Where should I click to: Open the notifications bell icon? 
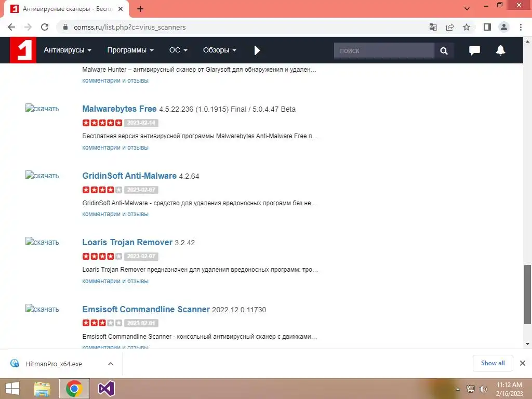[x=500, y=50]
